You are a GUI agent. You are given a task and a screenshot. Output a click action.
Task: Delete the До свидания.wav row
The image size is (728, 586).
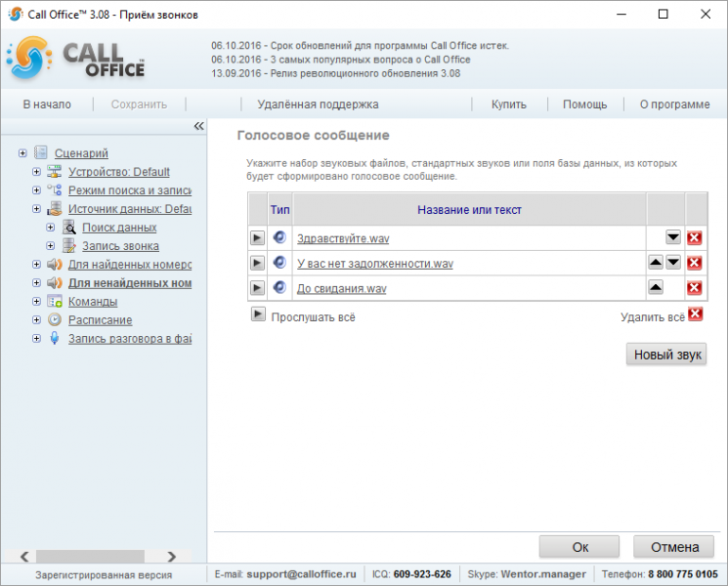click(x=694, y=288)
